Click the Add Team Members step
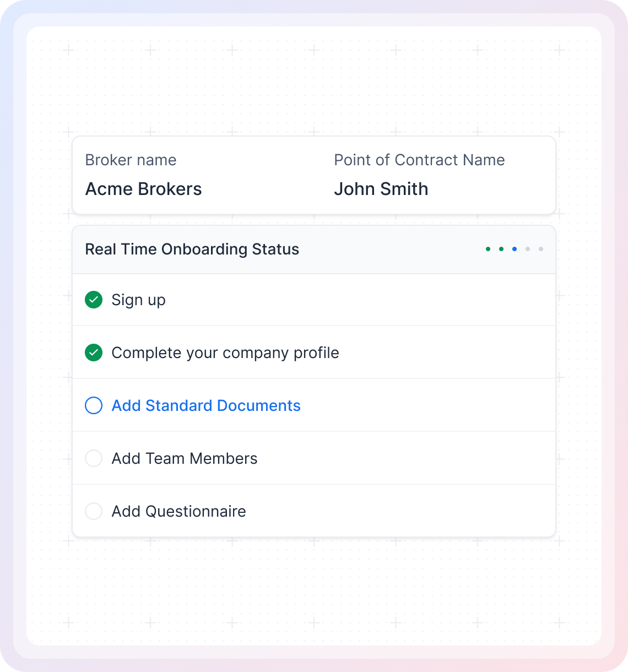The width and height of the screenshot is (628, 672). coord(185,458)
